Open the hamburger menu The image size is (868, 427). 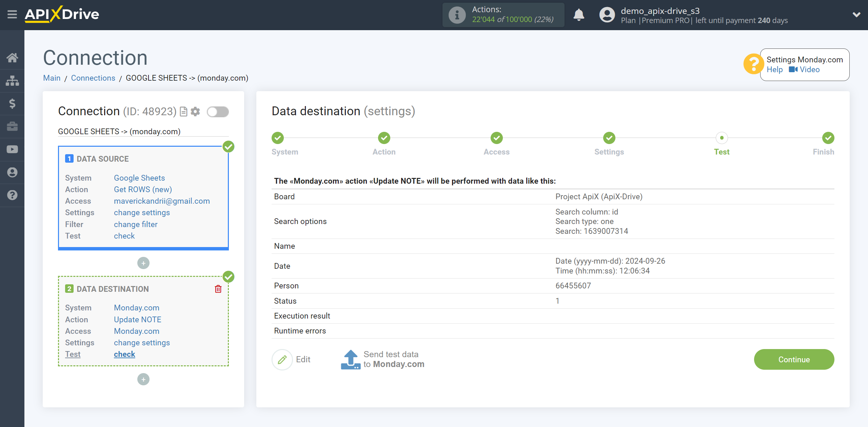(x=12, y=15)
